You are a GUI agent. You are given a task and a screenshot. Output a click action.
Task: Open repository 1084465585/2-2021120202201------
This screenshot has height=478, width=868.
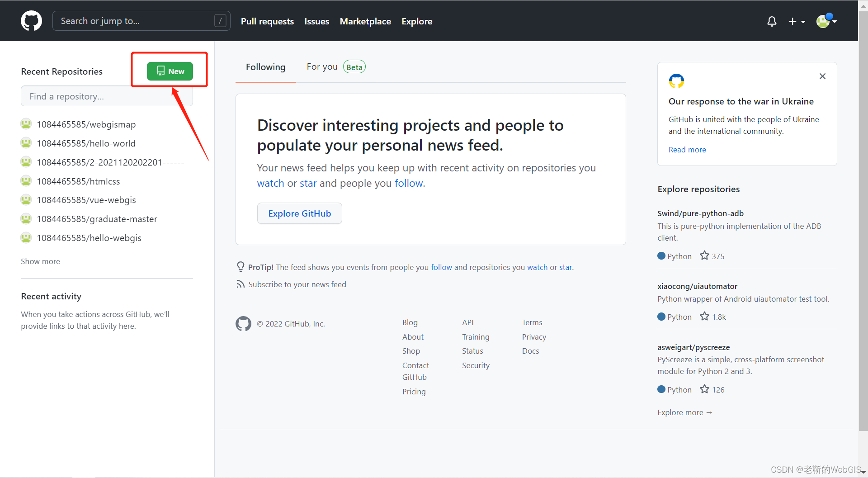(x=110, y=162)
